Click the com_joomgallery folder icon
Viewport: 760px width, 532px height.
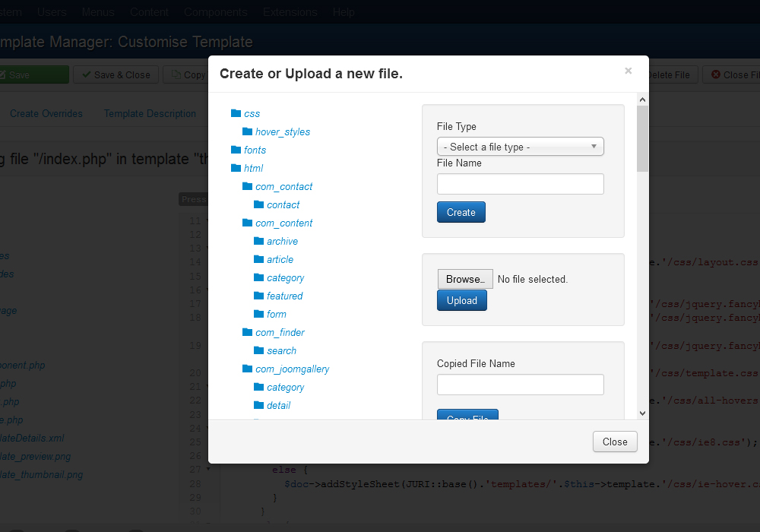(x=247, y=369)
